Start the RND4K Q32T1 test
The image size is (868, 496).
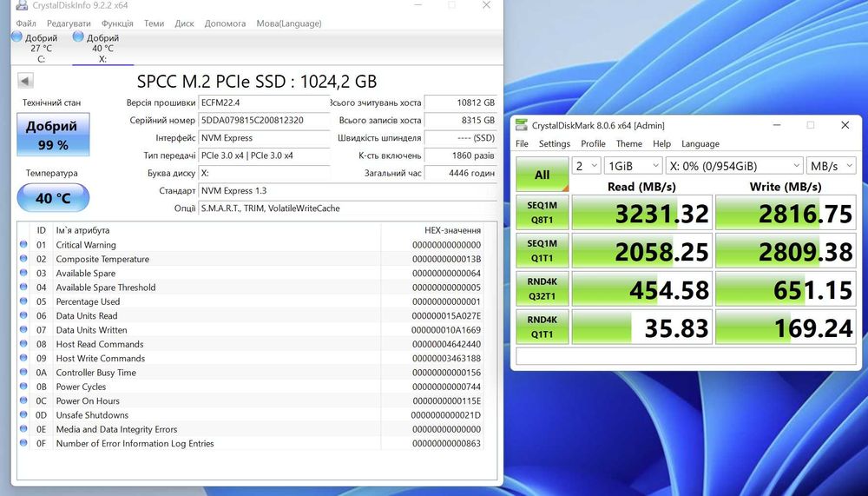[542, 288]
